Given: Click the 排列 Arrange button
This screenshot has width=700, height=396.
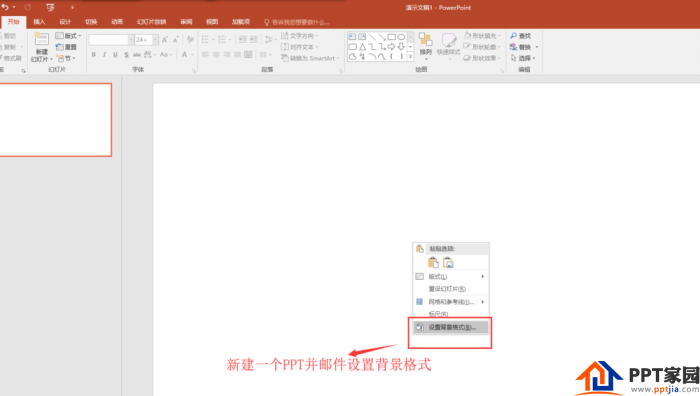Looking at the screenshot, I should coord(425,45).
